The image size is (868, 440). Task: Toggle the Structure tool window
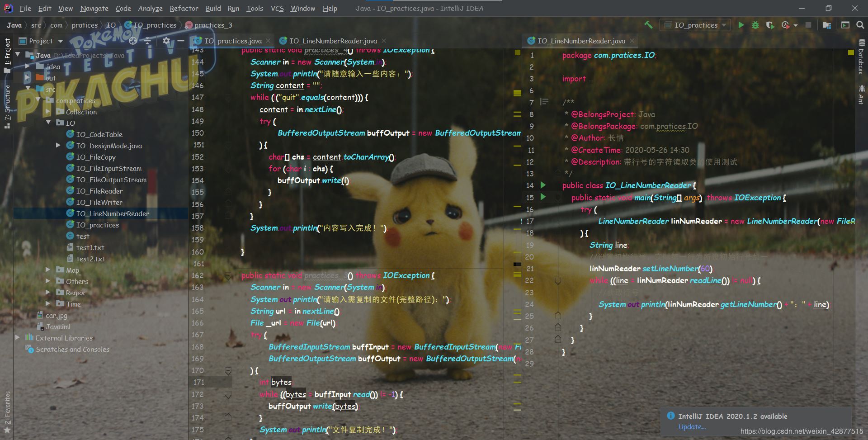7,105
